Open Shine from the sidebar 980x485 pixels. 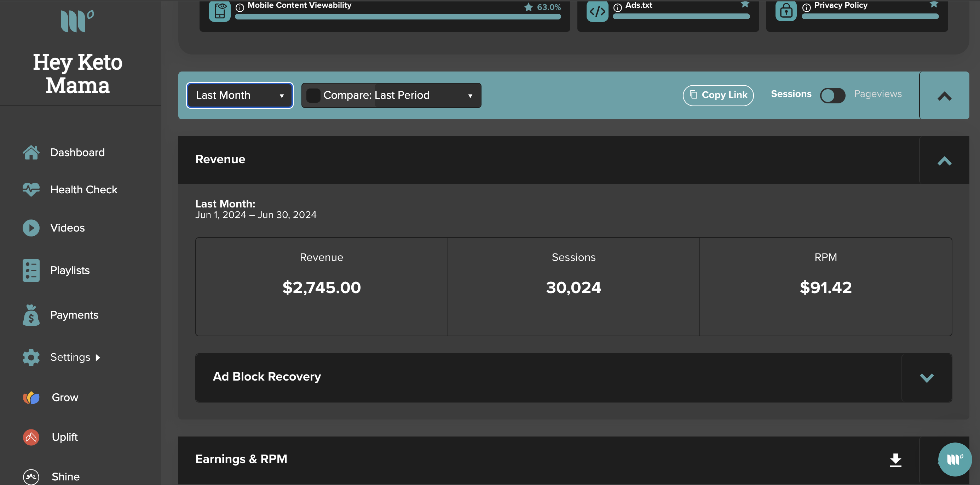[x=65, y=477]
